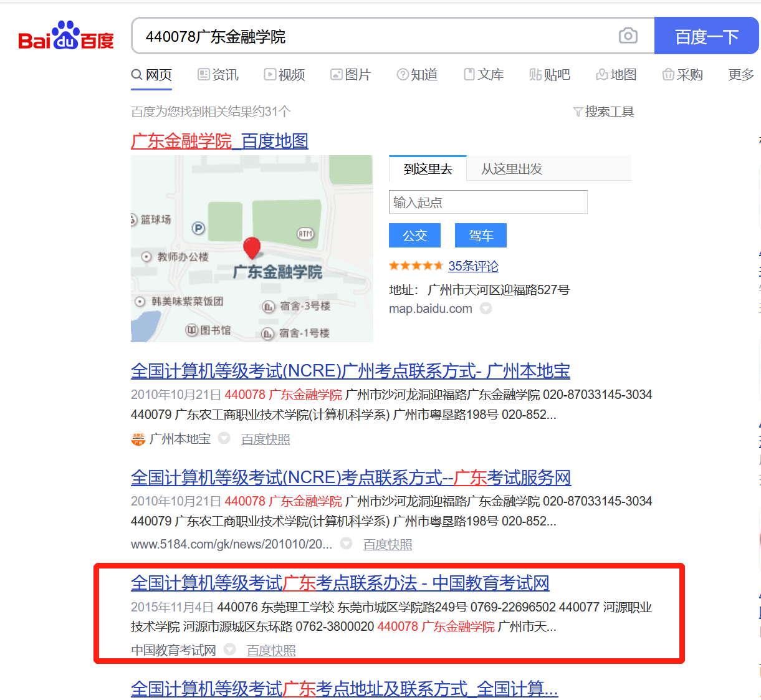Open the map.baidu.com source link

point(430,309)
